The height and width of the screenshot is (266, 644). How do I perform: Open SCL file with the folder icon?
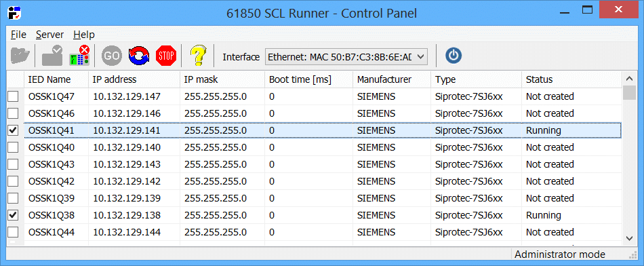[x=20, y=56]
